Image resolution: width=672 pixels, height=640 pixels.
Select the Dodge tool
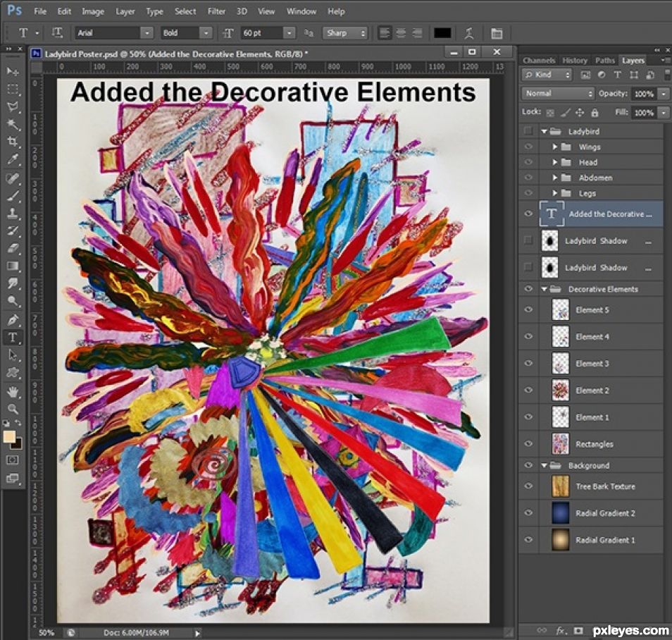click(13, 302)
